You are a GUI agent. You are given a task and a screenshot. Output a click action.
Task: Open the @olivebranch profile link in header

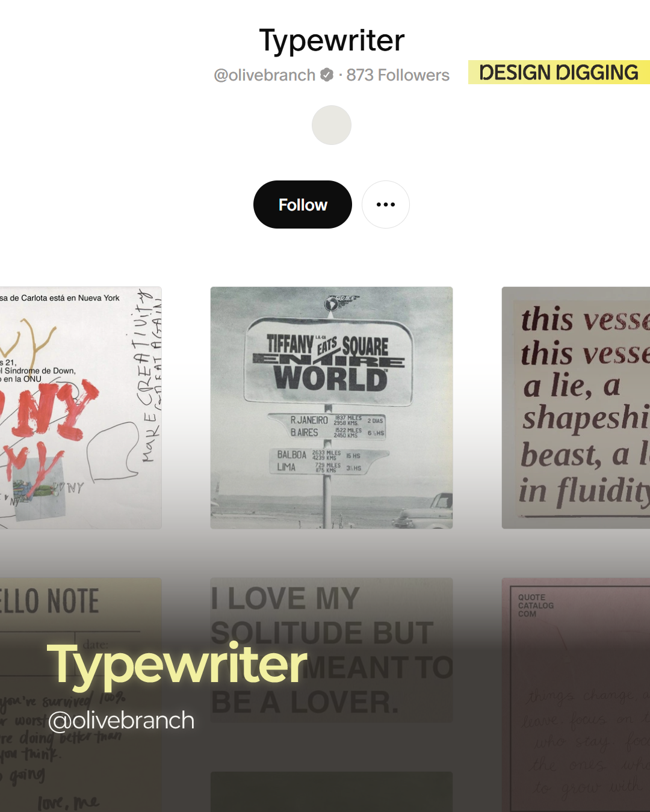(265, 75)
